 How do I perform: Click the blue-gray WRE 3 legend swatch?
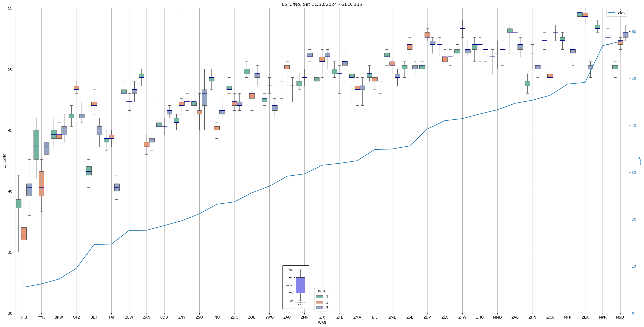[x=319, y=308]
